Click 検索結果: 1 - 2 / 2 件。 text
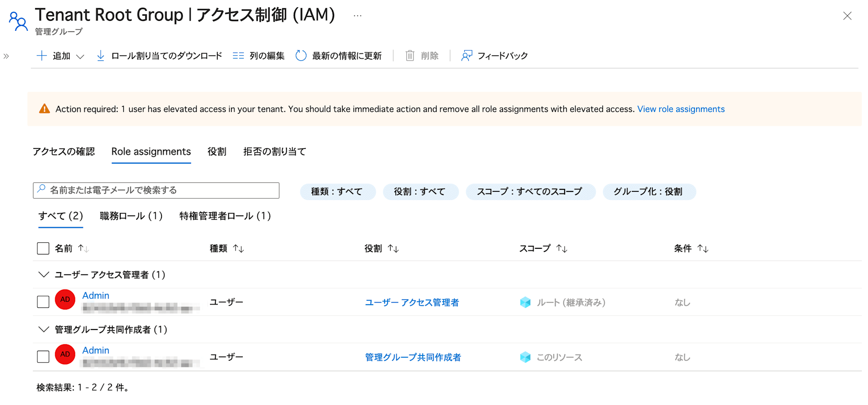The image size is (868, 405). point(83,387)
